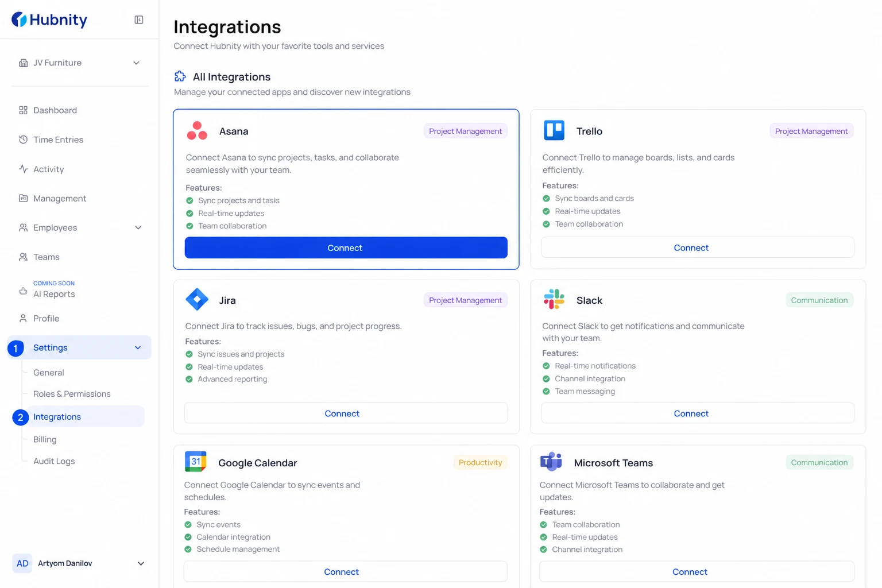Open Roles & Permissions settings
This screenshot has width=882, height=588.
tap(72, 394)
